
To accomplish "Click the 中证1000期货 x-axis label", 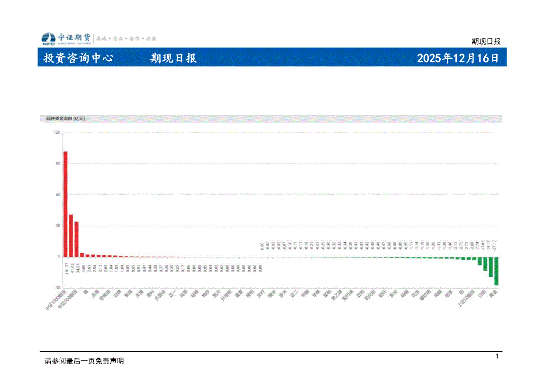I will (56, 300).
